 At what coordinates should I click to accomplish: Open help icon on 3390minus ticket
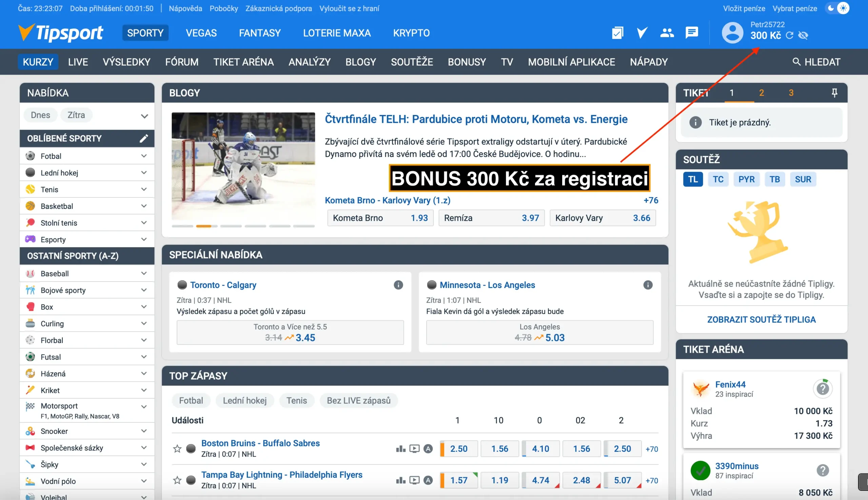tap(822, 470)
